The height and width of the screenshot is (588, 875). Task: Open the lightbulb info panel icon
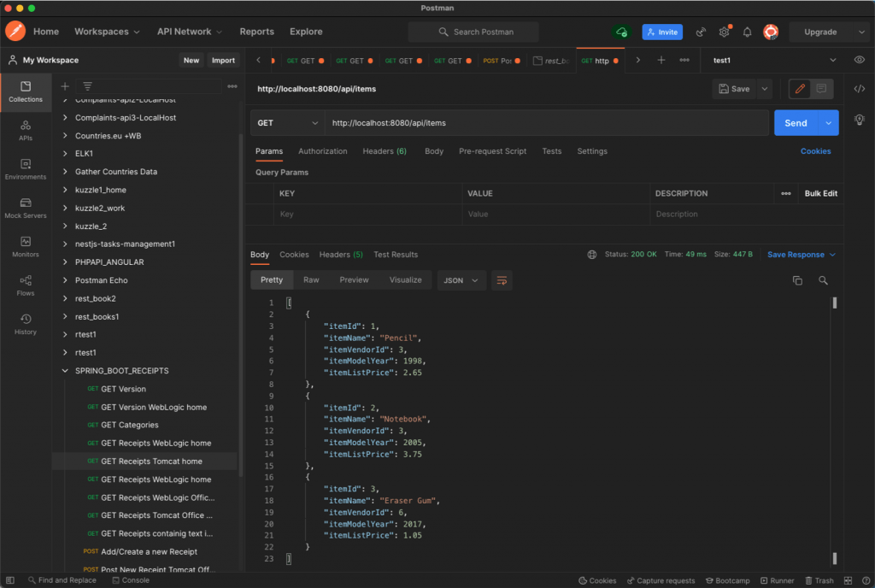pos(860,120)
